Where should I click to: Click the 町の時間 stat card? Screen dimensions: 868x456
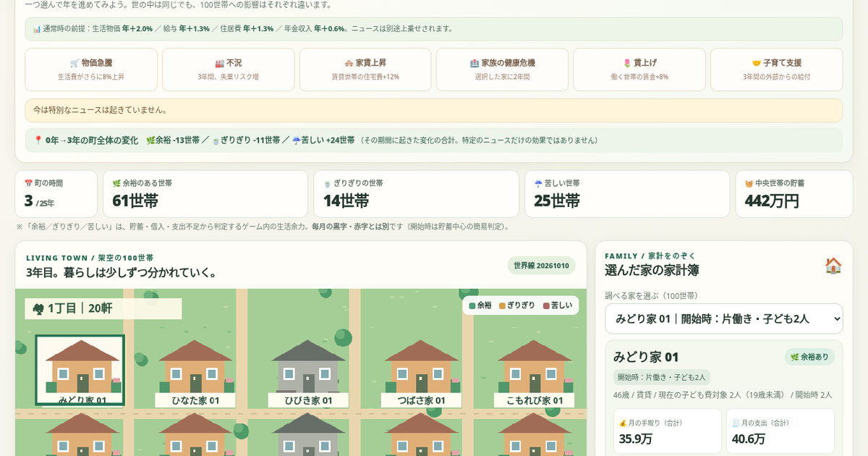click(56, 194)
